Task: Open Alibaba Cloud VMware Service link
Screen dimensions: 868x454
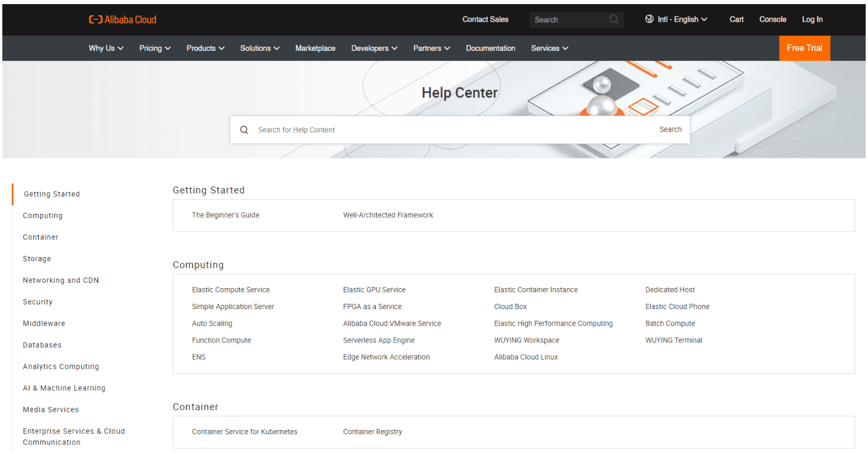Action: (x=392, y=324)
